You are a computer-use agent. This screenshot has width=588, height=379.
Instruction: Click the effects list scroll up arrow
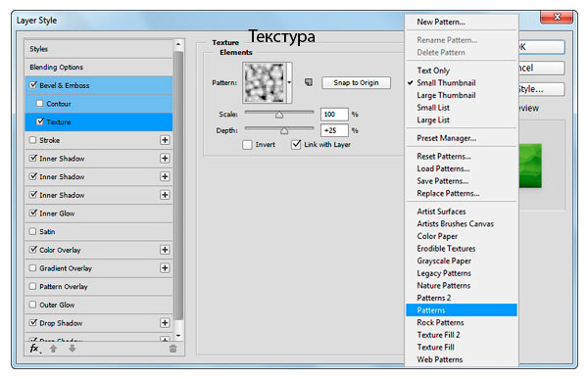tap(178, 44)
